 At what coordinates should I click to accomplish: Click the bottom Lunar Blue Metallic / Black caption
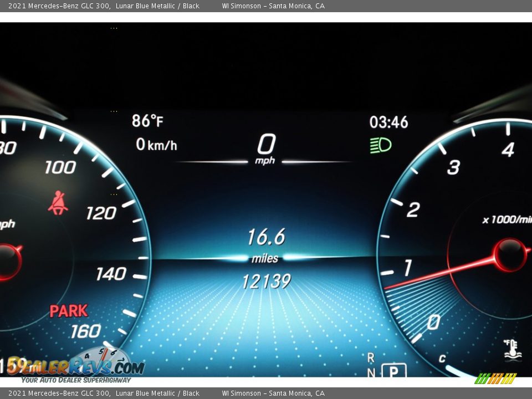pyautogui.click(x=157, y=393)
